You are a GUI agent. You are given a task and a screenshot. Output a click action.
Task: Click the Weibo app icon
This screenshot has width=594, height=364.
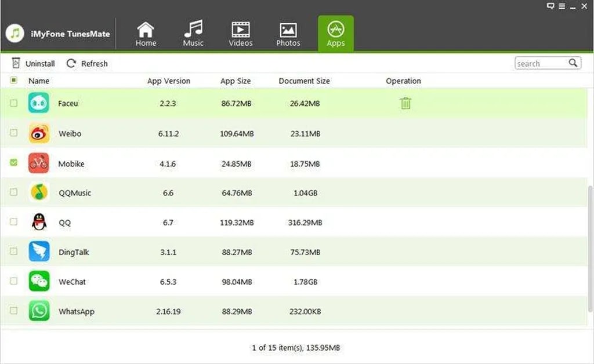pos(39,134)
